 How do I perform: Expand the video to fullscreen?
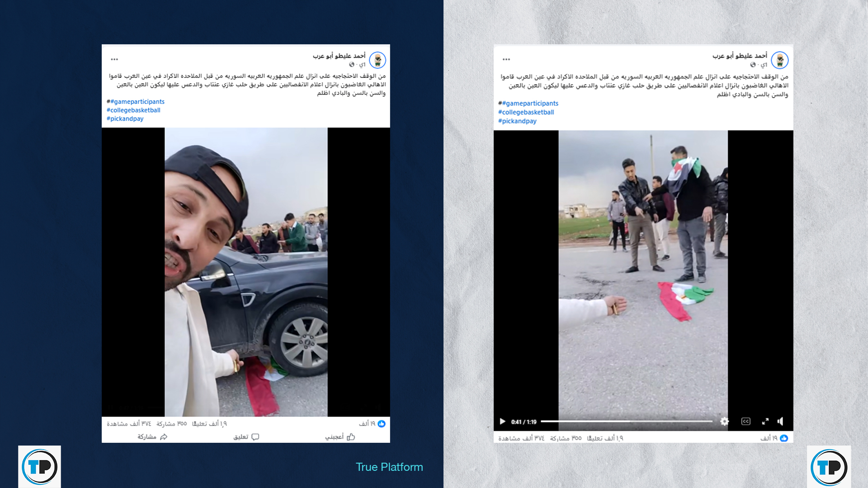[765, 421]
